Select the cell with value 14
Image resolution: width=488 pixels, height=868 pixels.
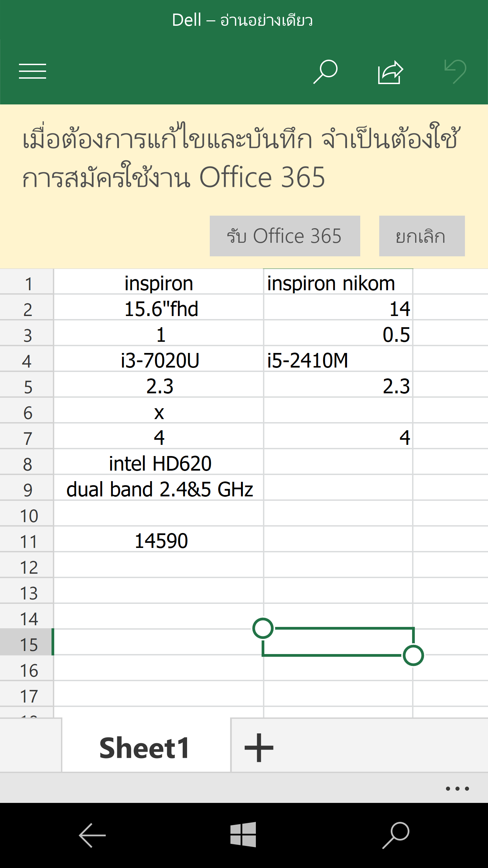[x=338, y=307]
